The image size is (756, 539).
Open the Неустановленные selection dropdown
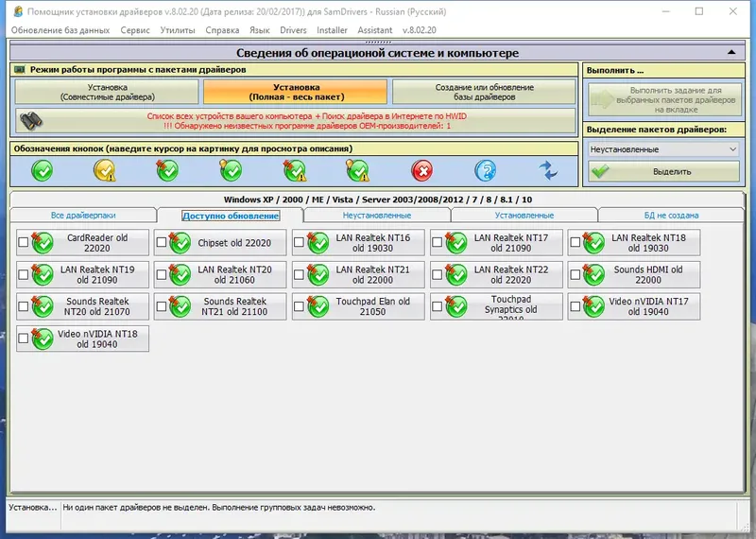(663, 149)
